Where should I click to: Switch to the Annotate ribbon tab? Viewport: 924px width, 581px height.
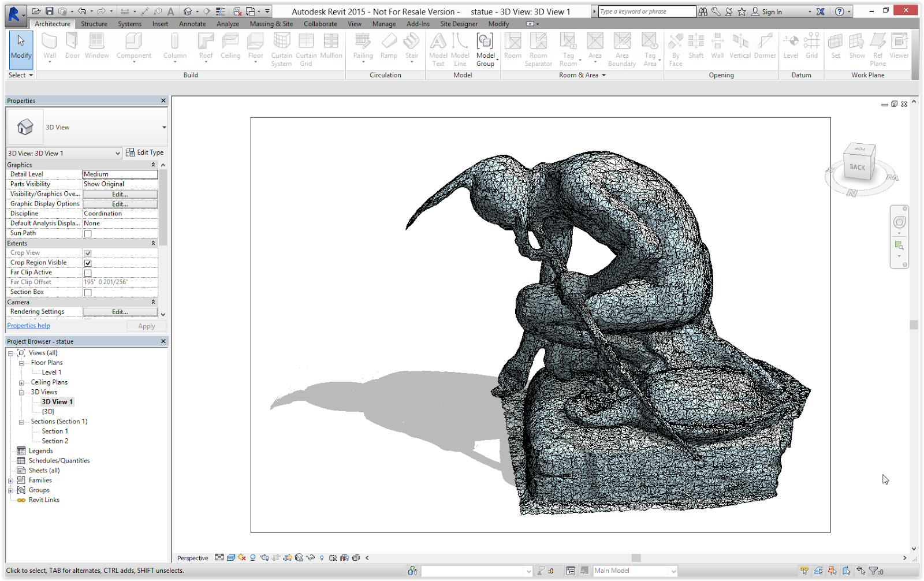tap(192, 24)
